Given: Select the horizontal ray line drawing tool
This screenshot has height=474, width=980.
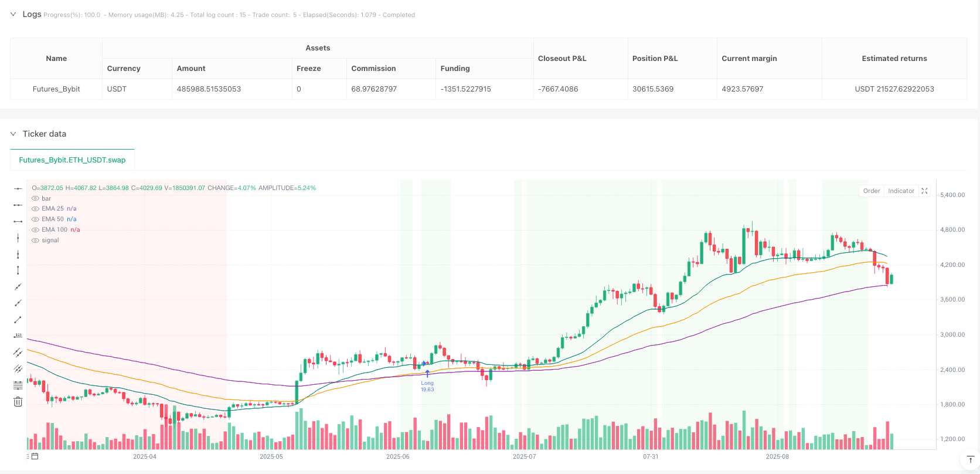Looking at the screenshot, I should [18, 205].
